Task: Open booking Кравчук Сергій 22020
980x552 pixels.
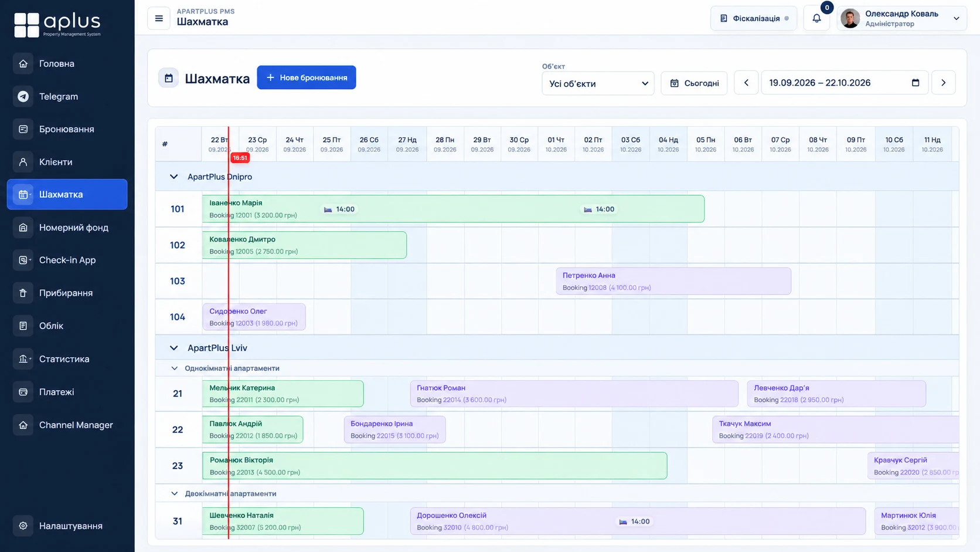Action: pos(913,466)
